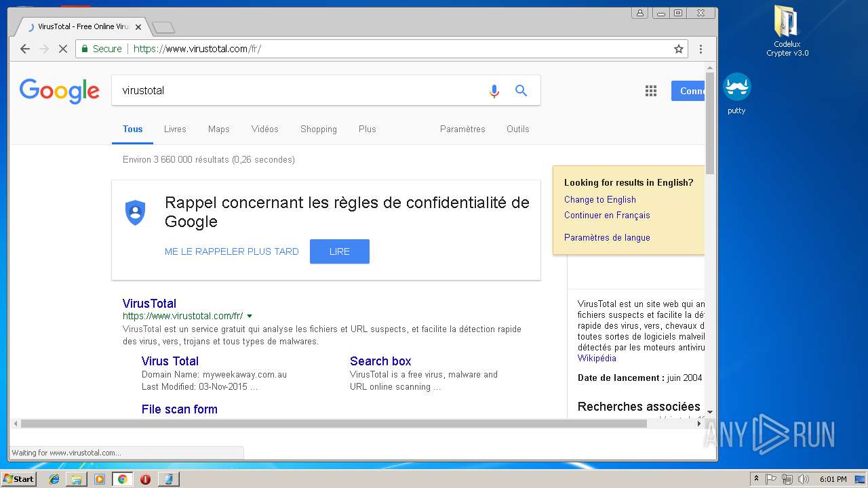Bookmark this page with the star icon
Image resolution: width=868 pixels, height=488 pixels.
[678, 49]
